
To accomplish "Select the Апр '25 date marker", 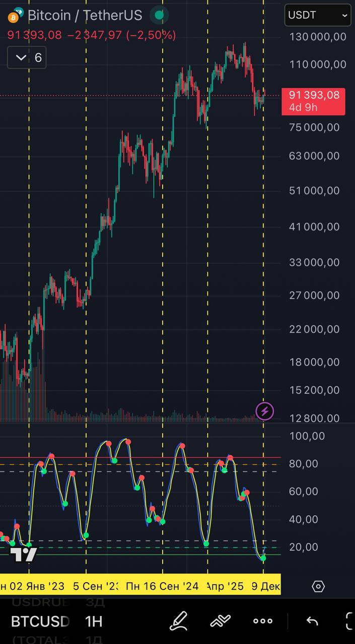I will tap(225, 586).
